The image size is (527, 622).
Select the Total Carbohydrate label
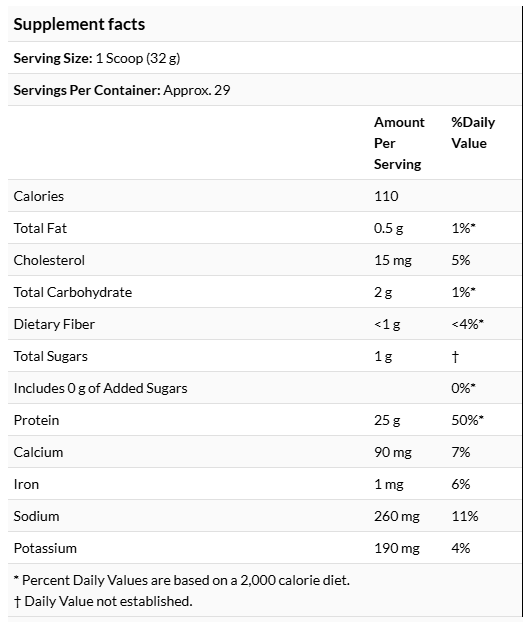coord(73,292)
